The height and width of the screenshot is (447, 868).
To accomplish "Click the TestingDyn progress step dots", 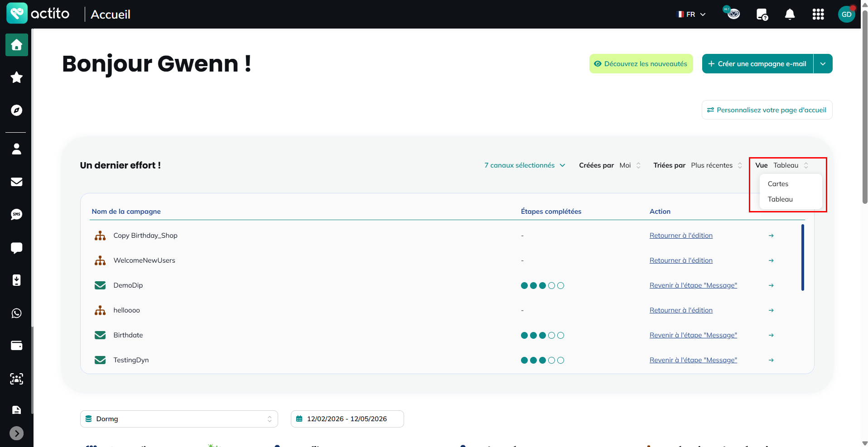I will click(x=542, y=360).
